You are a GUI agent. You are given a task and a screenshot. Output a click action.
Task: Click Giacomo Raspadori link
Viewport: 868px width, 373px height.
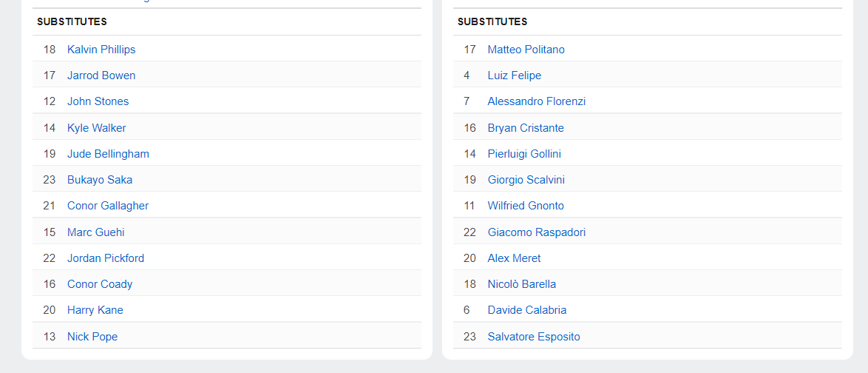tap(536, 232)
